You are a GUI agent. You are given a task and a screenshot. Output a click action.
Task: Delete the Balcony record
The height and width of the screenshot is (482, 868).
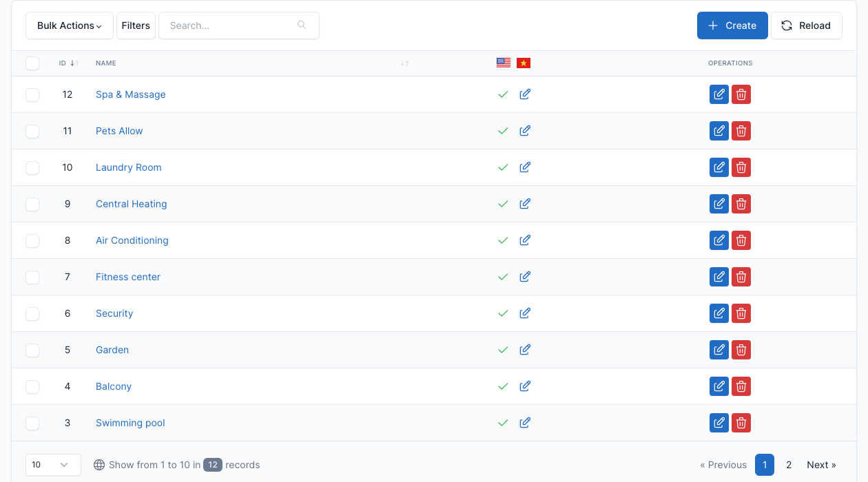tap(741, 386)
